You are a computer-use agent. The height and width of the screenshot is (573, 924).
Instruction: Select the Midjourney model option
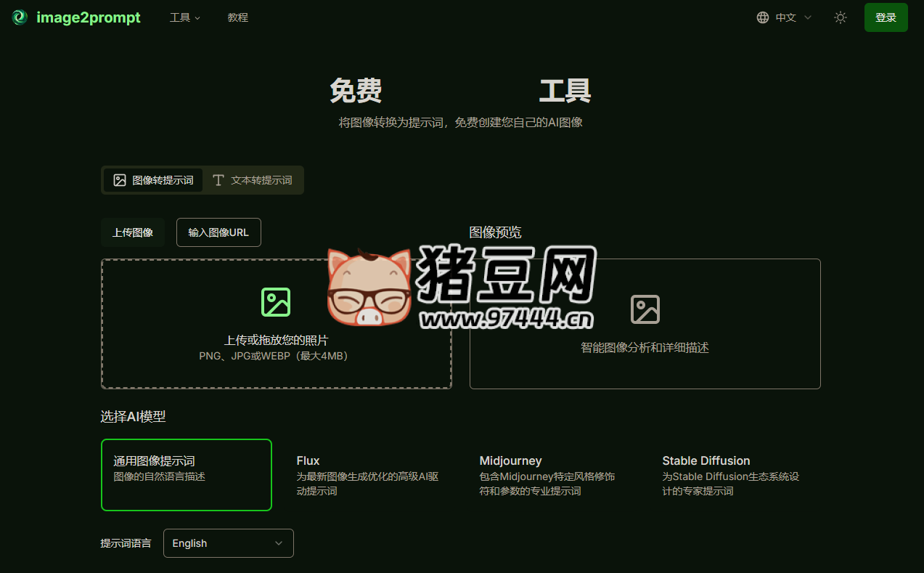552,475
